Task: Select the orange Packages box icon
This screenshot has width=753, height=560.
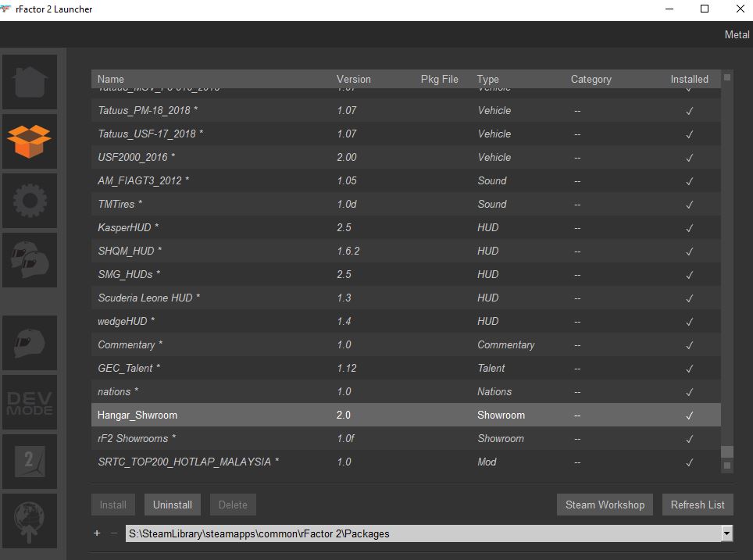Action: [30, 141]
